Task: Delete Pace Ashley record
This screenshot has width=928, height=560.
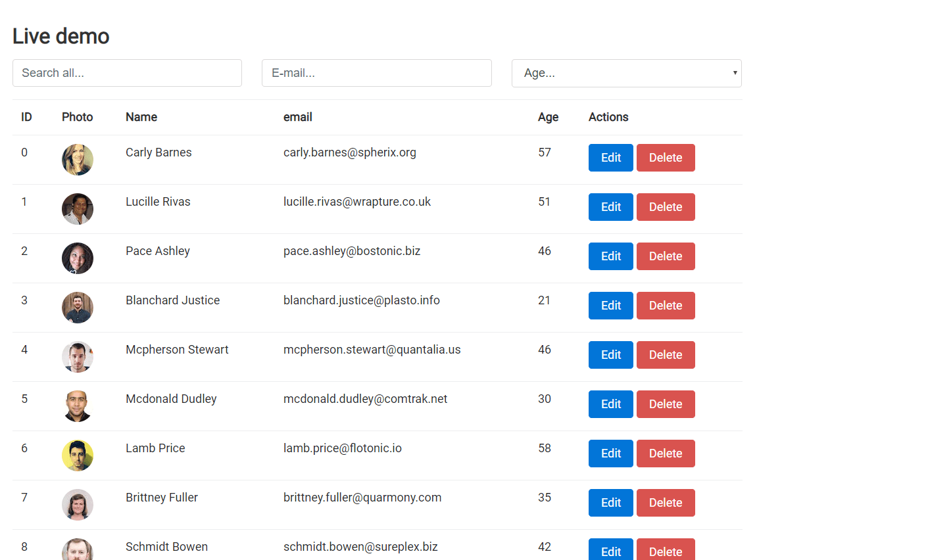Action: (666, 256)
